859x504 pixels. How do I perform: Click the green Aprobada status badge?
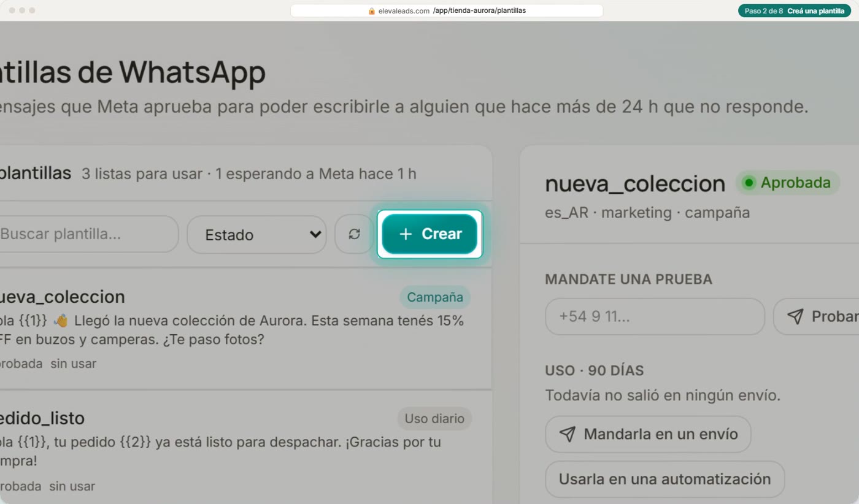[788, 183]
